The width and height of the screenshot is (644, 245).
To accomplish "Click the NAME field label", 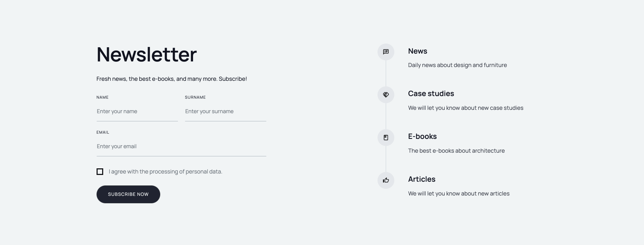I will 102,97.
